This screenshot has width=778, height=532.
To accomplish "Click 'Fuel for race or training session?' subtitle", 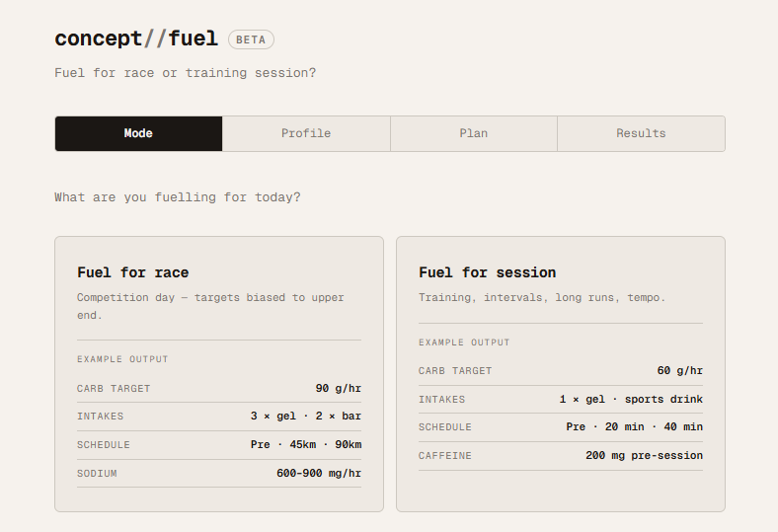I will click(x=185, y=73).
